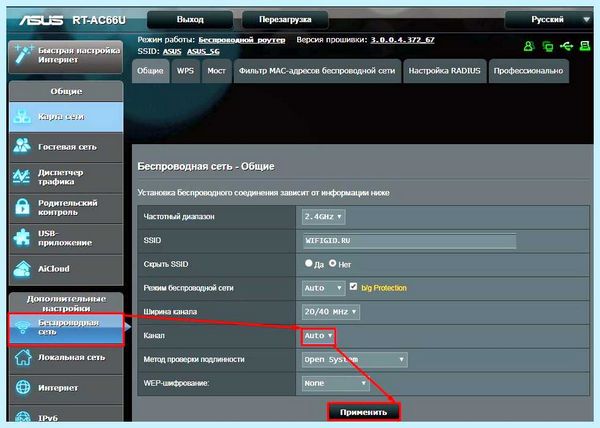Click the ASUS SSID link
The width and height of the screenshot is (600, 428).
(x=172, y=52)
